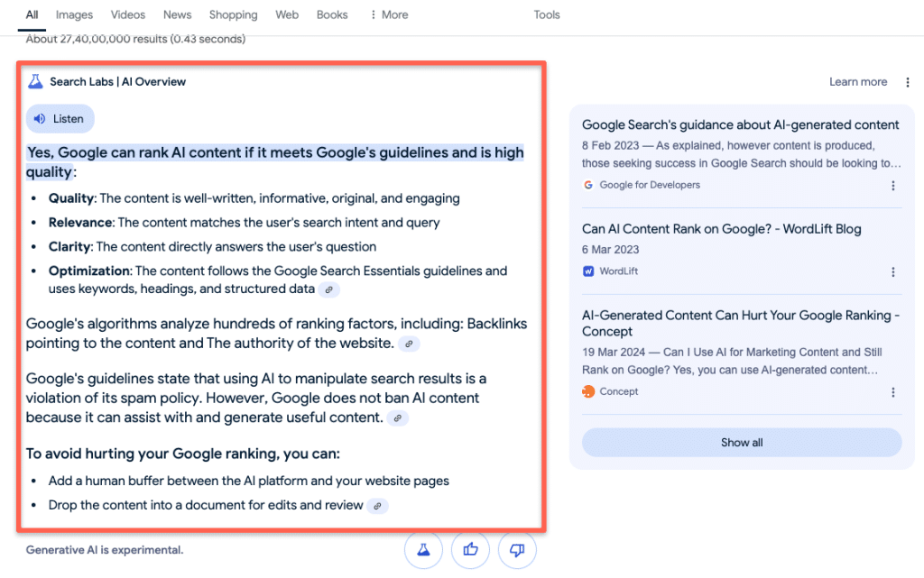This screenshot has width=924, height=578.
Task: Click the Show all button
Action: [741, 442]
